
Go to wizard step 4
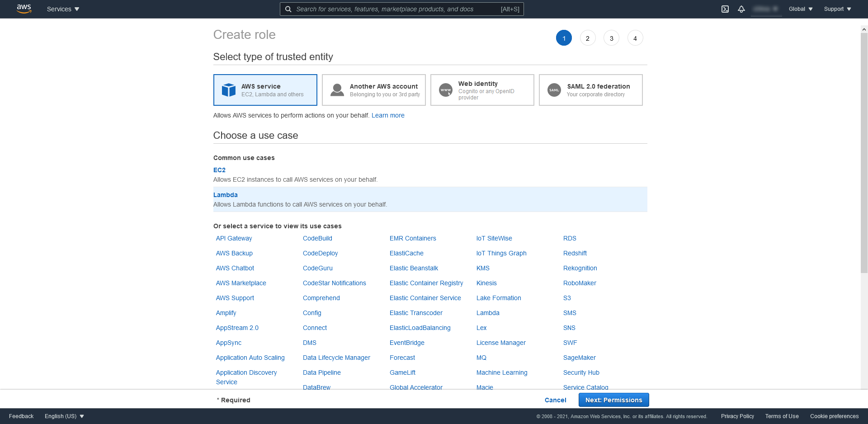635,38
